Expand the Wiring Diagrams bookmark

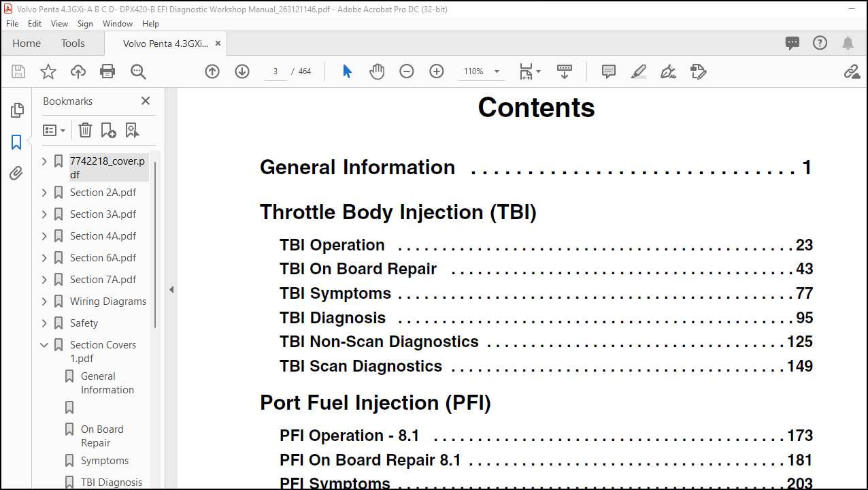[44, 301]
